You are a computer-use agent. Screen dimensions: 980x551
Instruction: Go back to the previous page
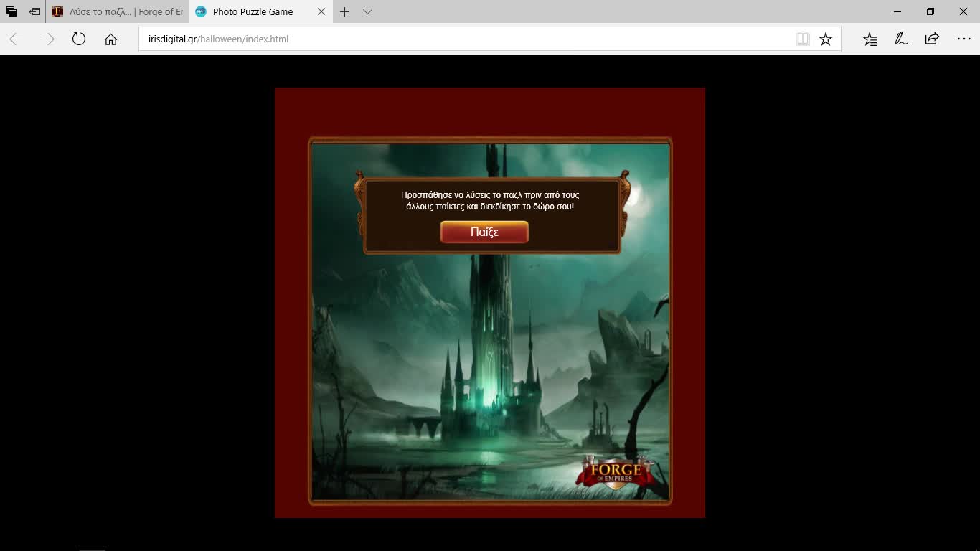coord(17,39)
